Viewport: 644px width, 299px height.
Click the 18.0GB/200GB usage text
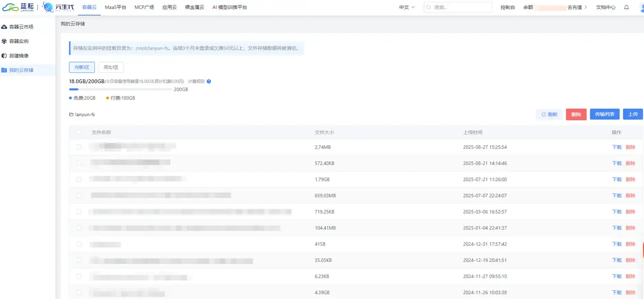click(x=87, y=81)
